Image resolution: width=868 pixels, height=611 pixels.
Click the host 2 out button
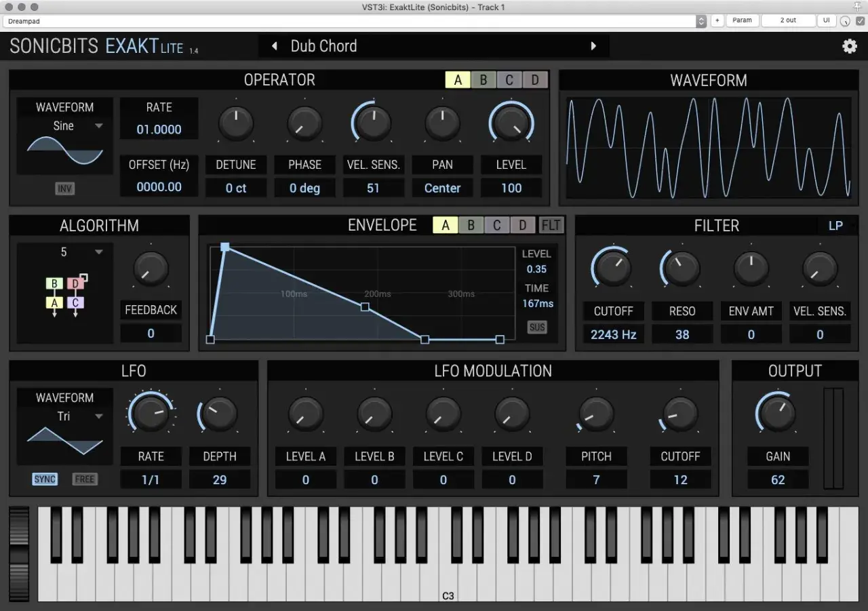[788, 21]
